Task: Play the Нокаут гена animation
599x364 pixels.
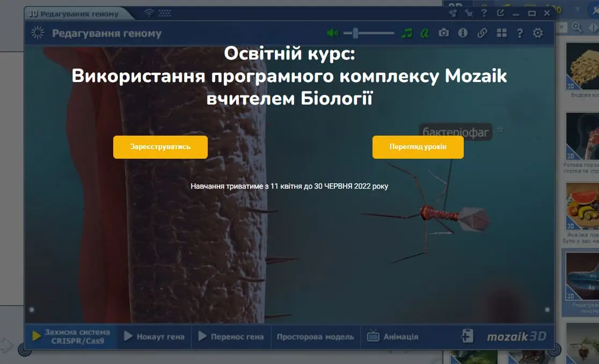Action: [x=154, y=337]
